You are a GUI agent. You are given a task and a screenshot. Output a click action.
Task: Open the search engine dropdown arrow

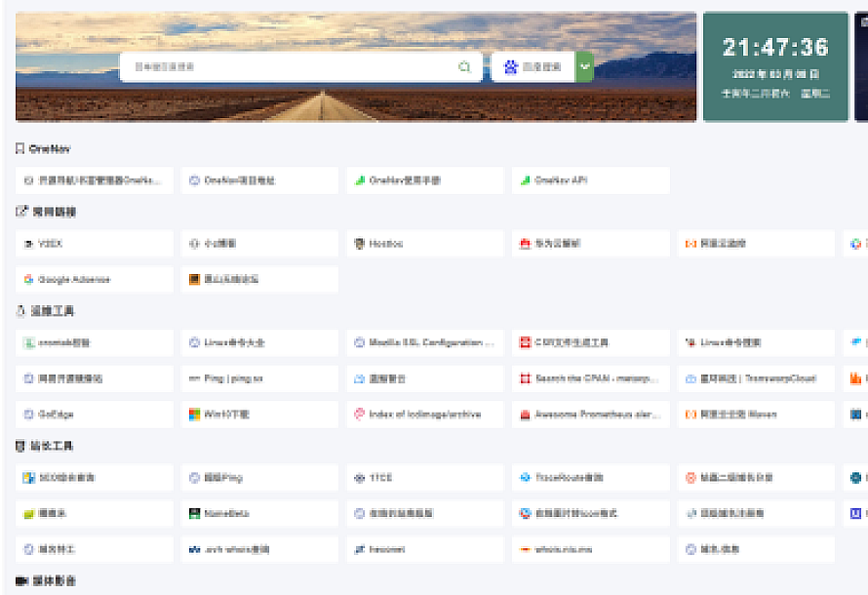click(x=584, y=67)
